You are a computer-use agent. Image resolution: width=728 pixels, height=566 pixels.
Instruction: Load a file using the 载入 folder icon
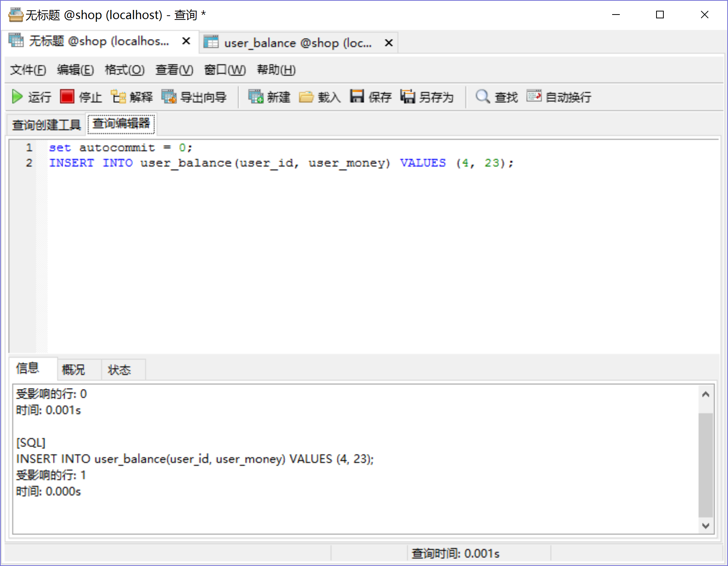pyautogui.click(x=306, y=97)
